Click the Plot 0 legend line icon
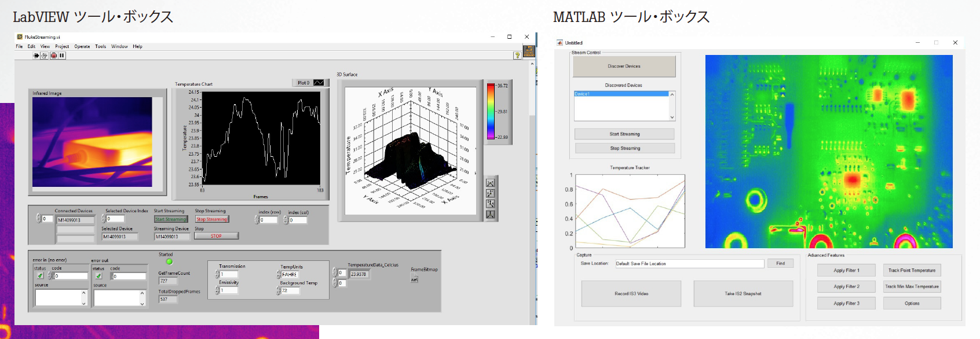Viewport: 980px width, 339px height. (x=319, y=83)
